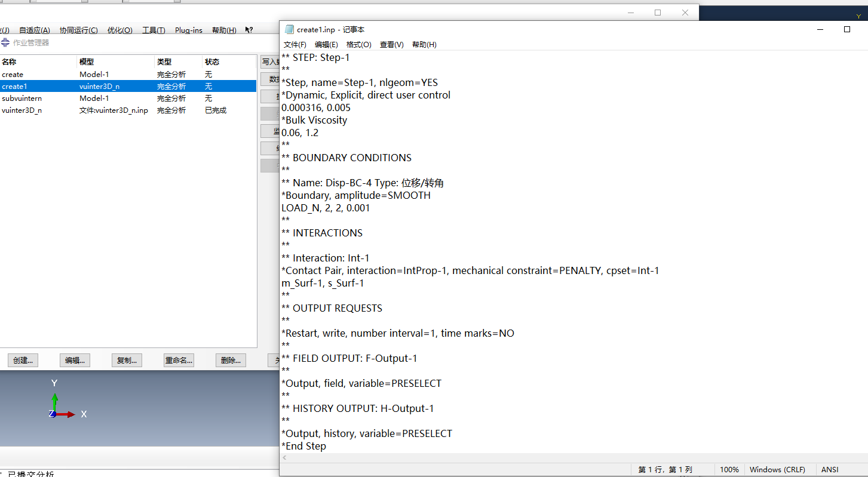Image resolution: width=868 pixels, height=477 pixels.
Task: Click the '*End Step' line in Notepad
Action: click(x=304, y=446)
